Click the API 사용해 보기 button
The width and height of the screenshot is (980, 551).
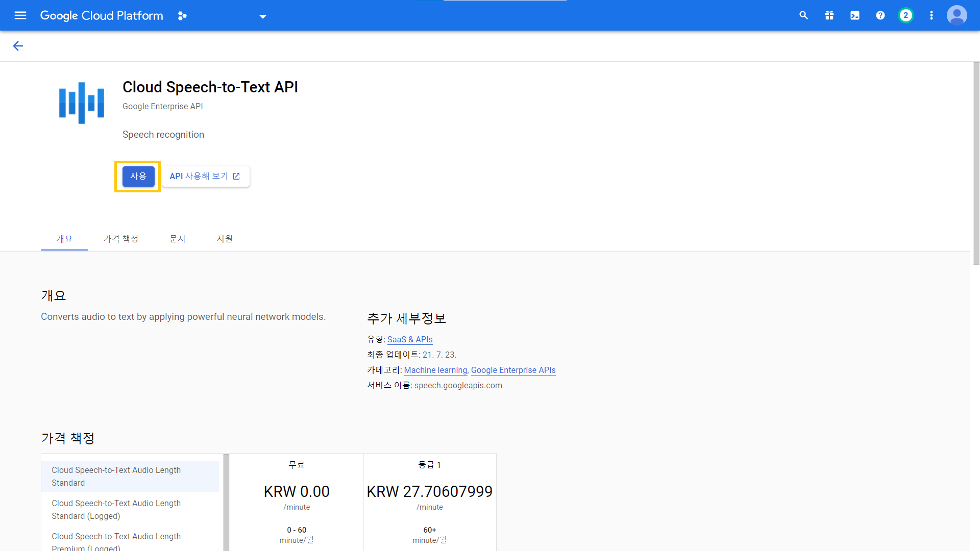pos(205,176)
